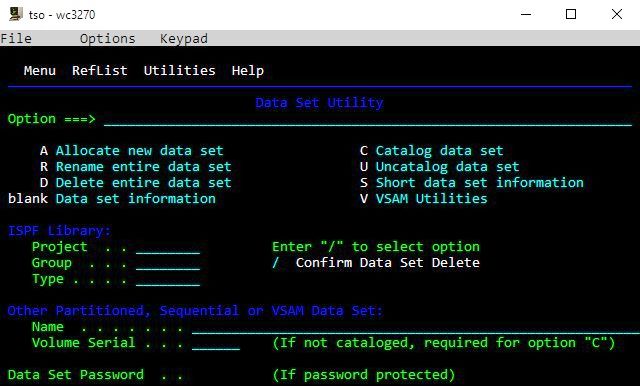Maximize the wc3270 window
The height and width of the screenshot is (386, 640).
571,14
